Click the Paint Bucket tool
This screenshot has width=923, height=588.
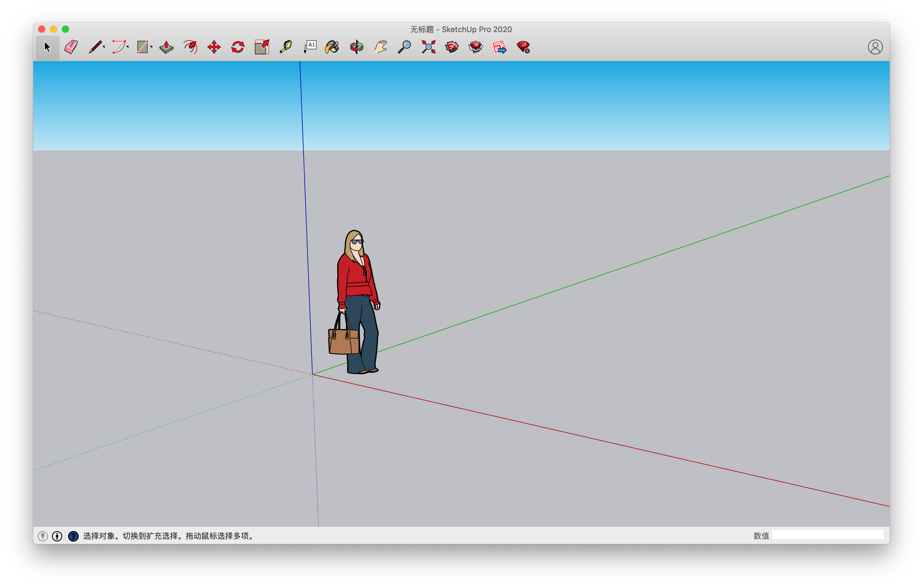point(332,47)
